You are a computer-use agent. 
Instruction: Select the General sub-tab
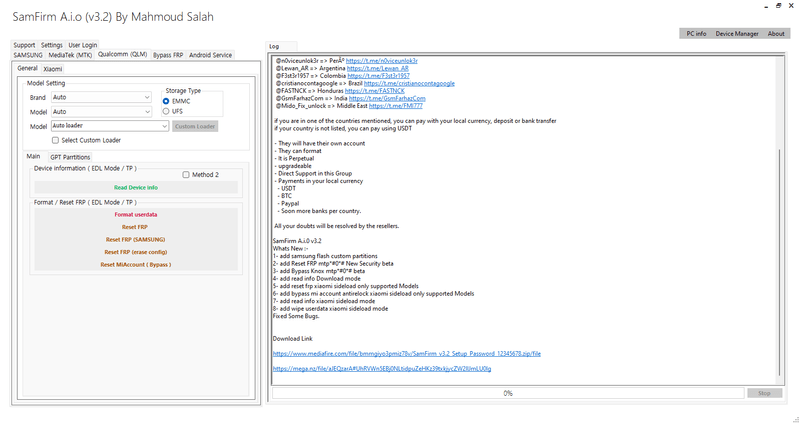click(28, 68)
